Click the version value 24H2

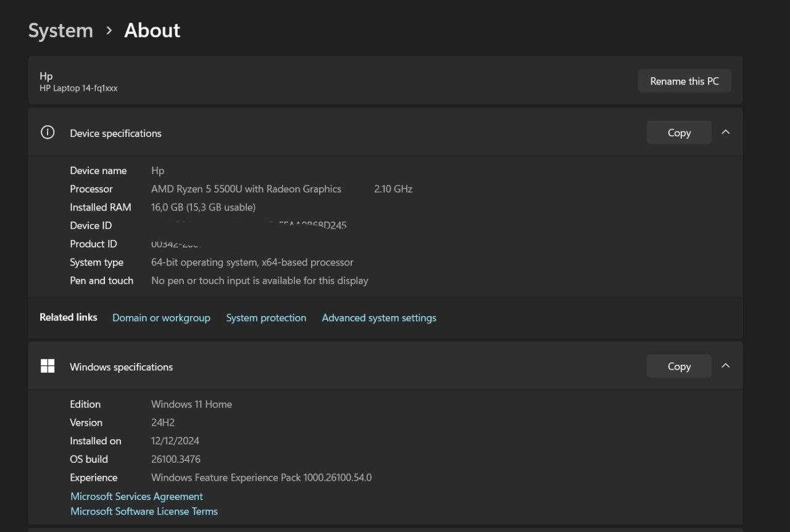pyautogui.click(x=163, y=423)
